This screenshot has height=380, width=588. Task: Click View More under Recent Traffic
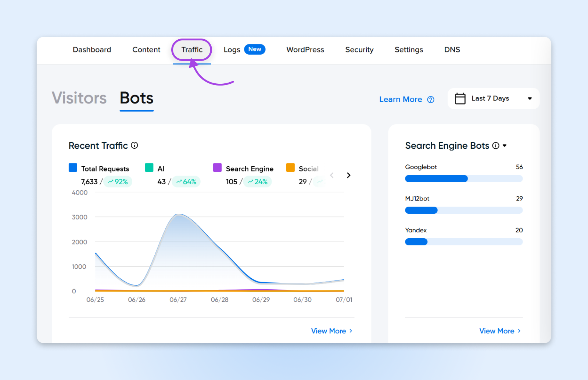coord(329,331)
